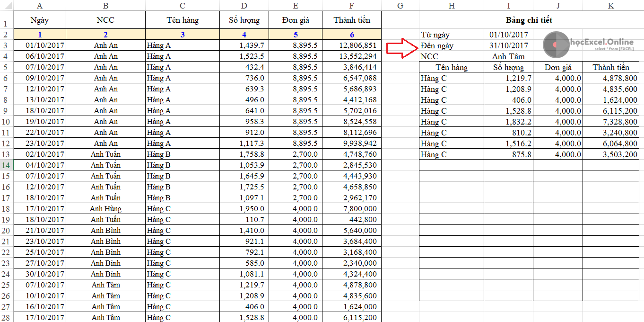The image size is (644, 322).
Task: Click quantity cell 1,081.1
Action: [x=244, y=274]
